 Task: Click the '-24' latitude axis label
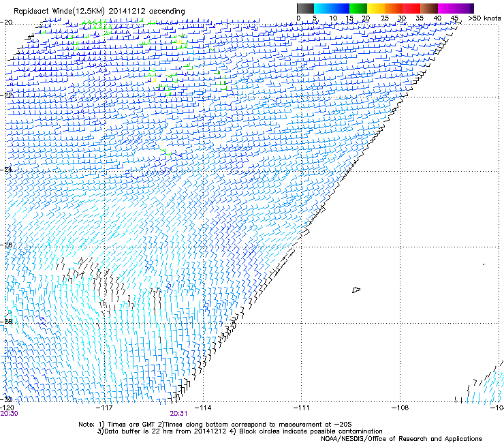click(x=6, y=170)
